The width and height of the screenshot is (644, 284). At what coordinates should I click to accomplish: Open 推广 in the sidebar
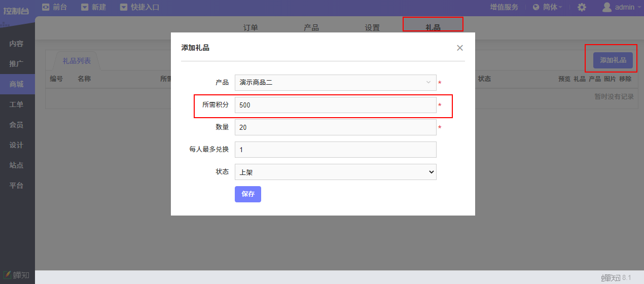[x=17, y=64]
